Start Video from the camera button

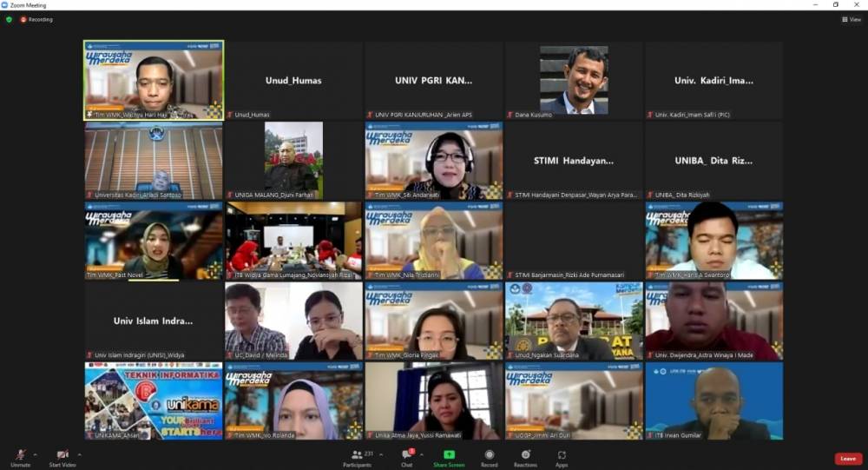coord(62,456)
